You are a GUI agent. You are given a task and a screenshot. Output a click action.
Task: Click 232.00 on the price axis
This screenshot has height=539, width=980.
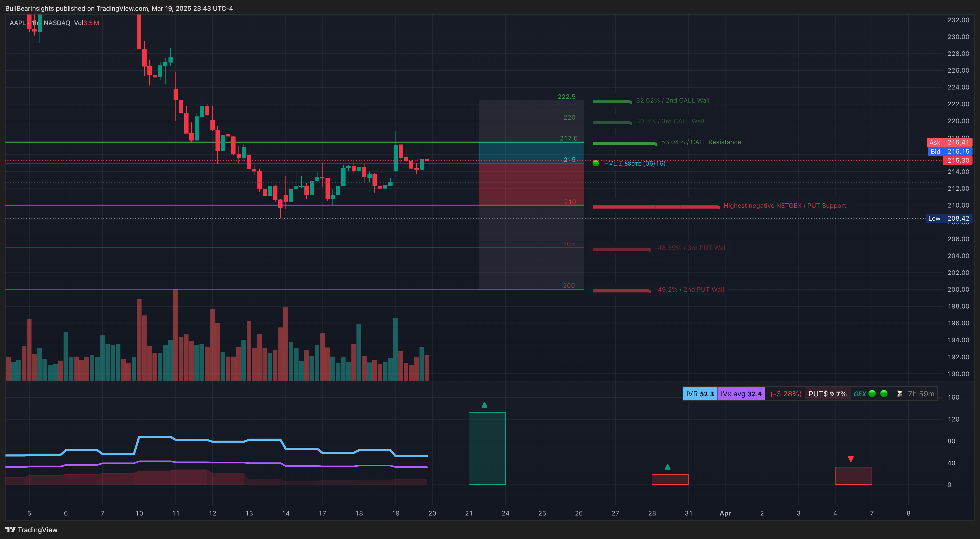pos(958,20)
